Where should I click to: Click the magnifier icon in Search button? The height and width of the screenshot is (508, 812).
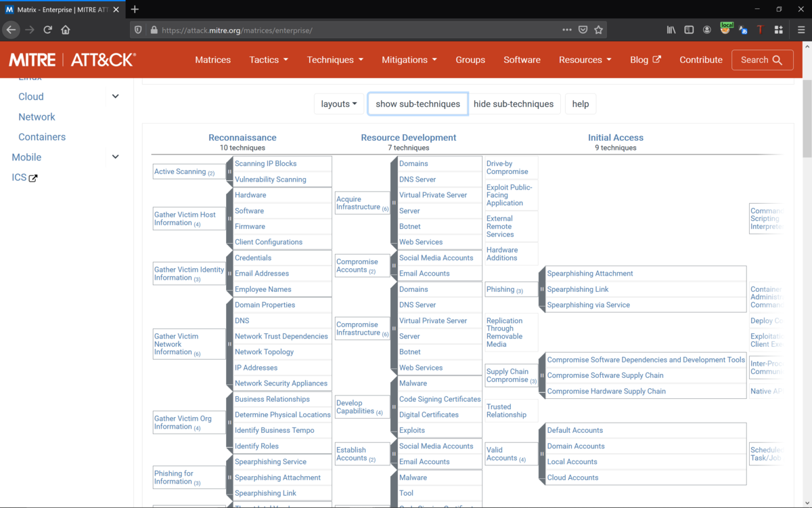(x=777, y=60)
